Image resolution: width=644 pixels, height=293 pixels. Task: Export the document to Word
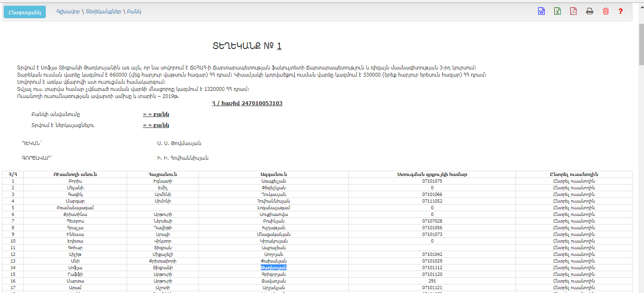coord(541,11)
